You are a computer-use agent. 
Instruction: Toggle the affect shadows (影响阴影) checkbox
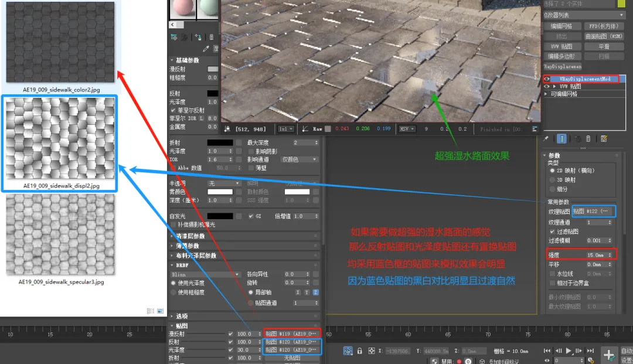(x=251, y=151)
